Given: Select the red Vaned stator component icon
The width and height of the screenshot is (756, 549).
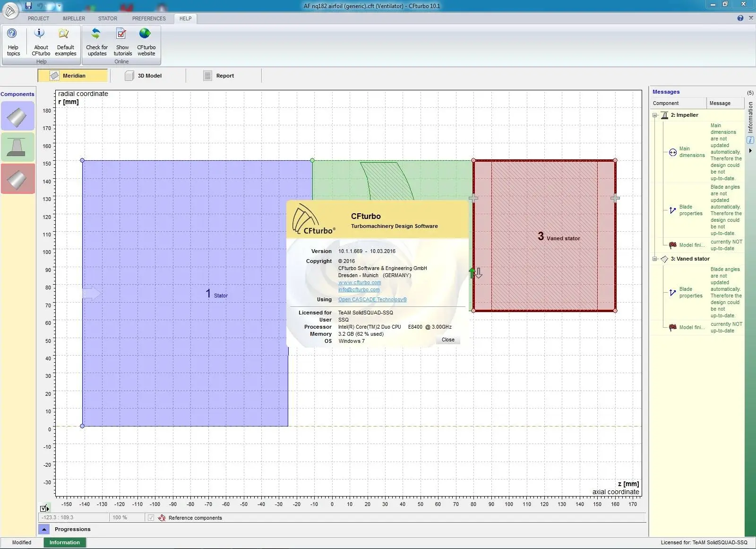Looking at the screenshot, I should pos(17,178).
